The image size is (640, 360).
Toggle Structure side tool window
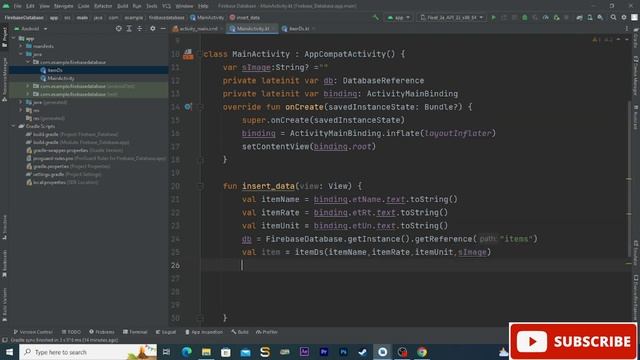(x=4, y=227)
